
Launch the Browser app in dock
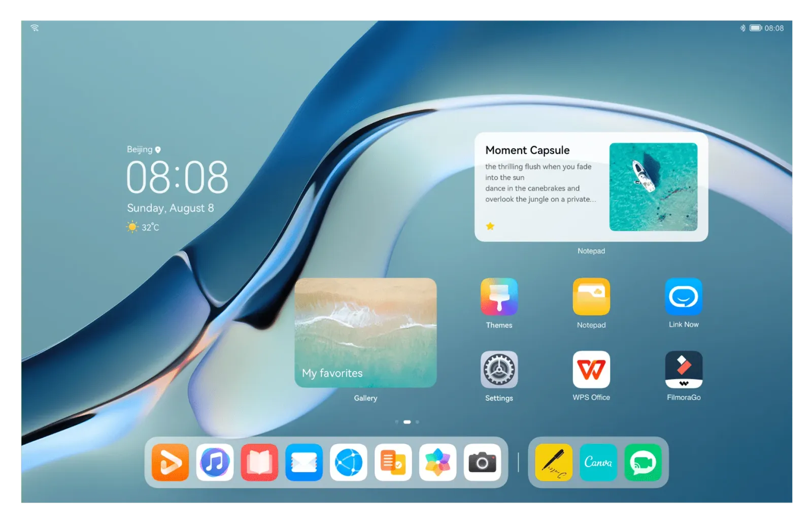tap(349, 463)
